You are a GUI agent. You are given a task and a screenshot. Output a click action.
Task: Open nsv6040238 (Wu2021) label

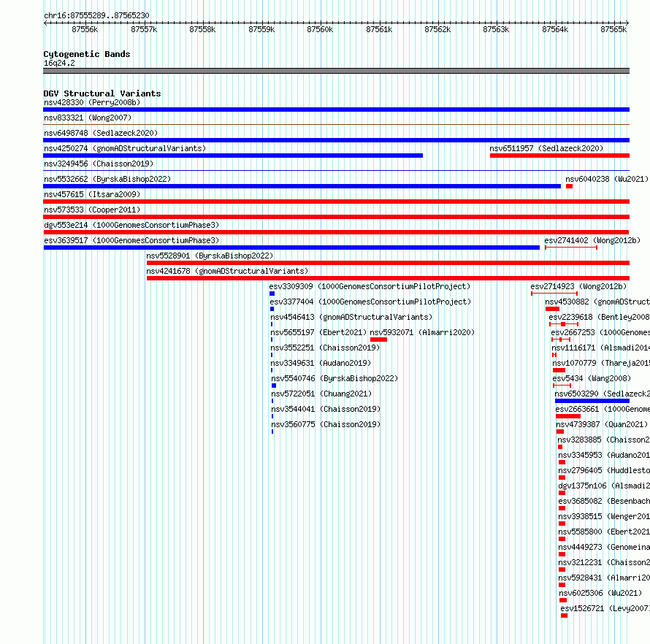point(607,179)
